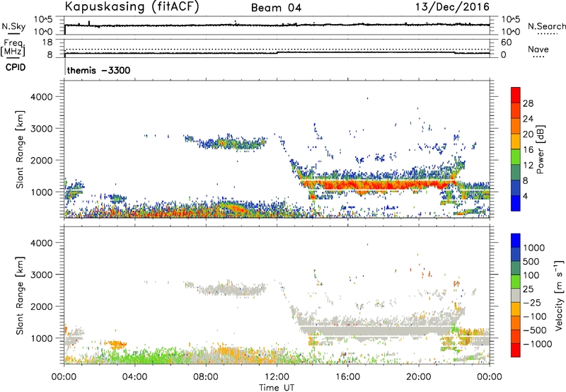Click the dotted Nave line in frequency panel
This screenshot has height=392, width=566.
tap(277, 50)
